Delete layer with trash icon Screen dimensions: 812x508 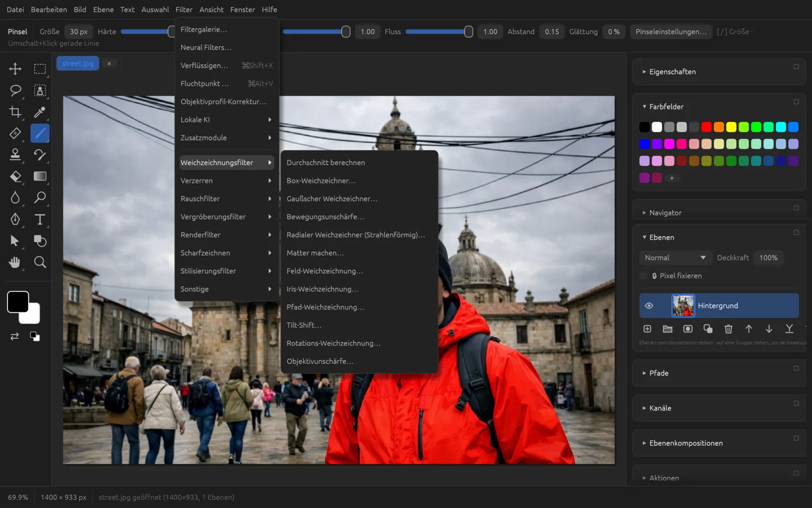728,329
